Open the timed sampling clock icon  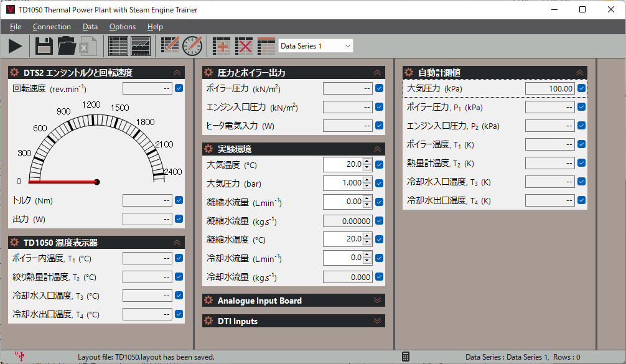tap(192, 46)
